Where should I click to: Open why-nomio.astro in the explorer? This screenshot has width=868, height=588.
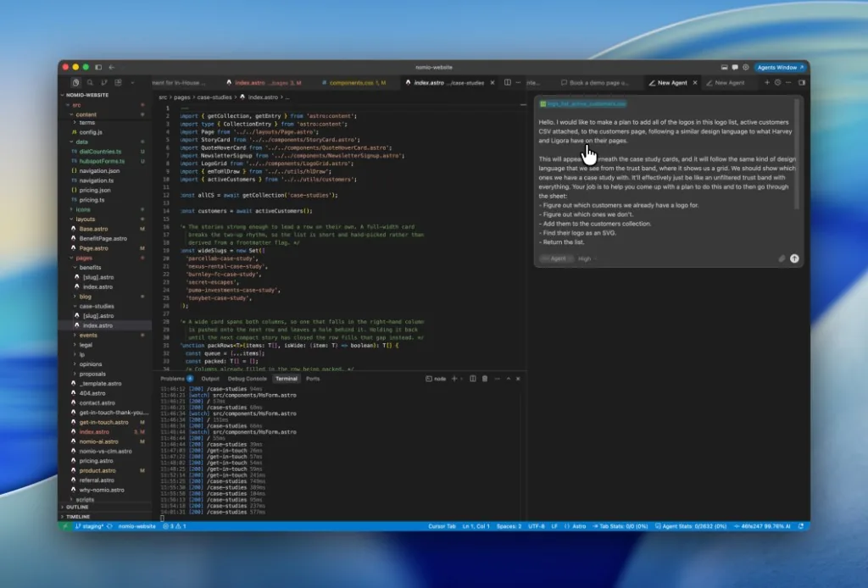tap(102, 490)
